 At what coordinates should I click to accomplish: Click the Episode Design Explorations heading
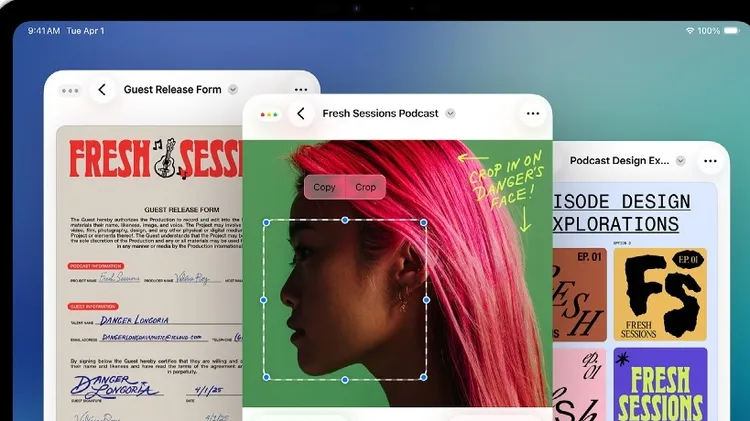pyautogui.click(x=621, y=213)
